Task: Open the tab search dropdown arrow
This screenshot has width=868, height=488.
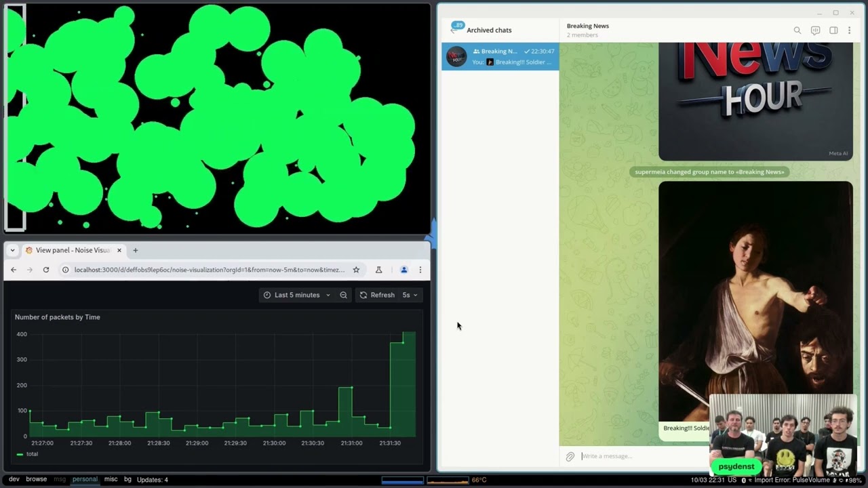Action: coord(12,250)
